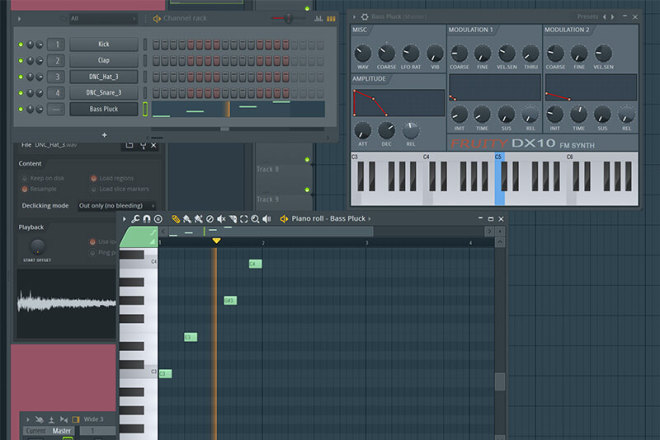Select Keep on disk option in sampler

(43, 179)
